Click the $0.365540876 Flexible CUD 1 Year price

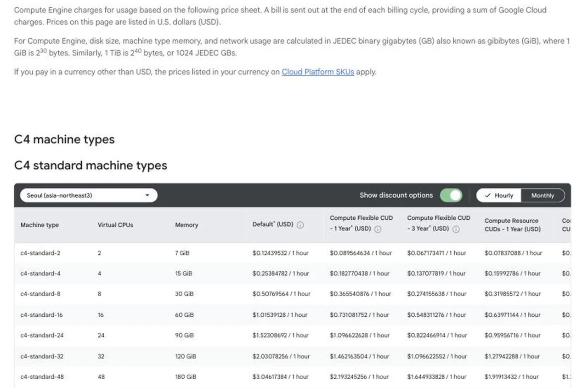coord(360,294)
